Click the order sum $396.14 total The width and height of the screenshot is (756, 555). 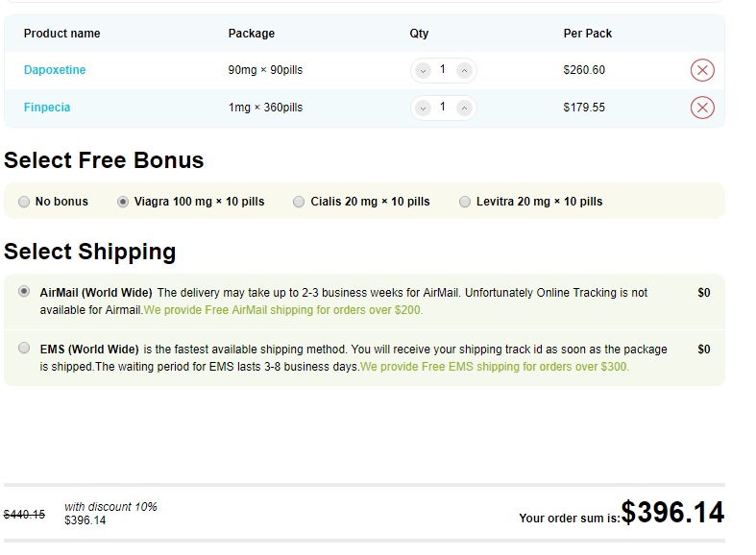coord(672,512)
